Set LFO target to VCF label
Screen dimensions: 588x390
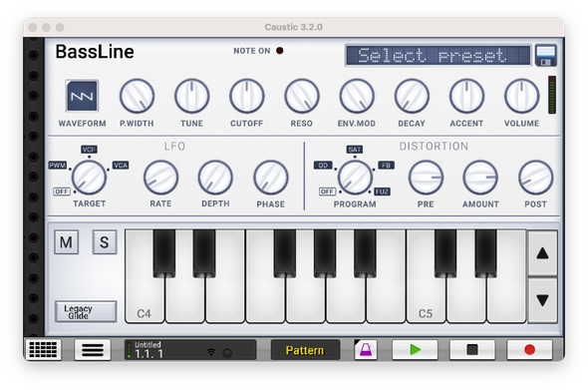tap(89, 150)
